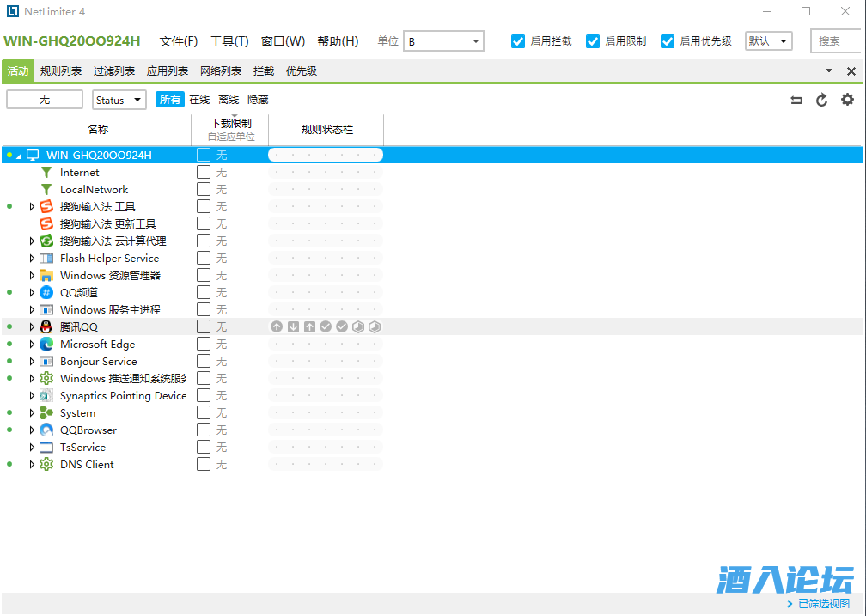Click the 腾讯QQ penguin icon
Image resolution: width=866 pixels, height=616 pixels.
(x=46, y=326)
